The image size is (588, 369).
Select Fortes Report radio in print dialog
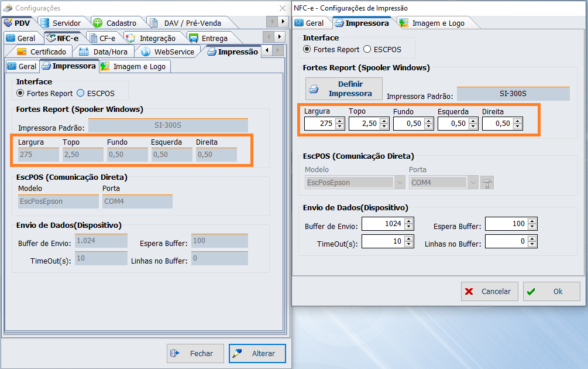pyautogui.click(x=307, y=50)
